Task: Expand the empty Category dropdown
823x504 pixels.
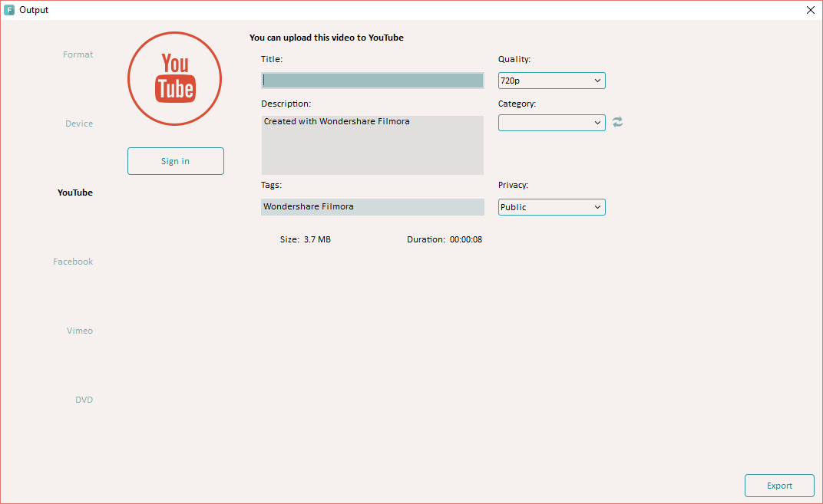Action: pos(551,123)
